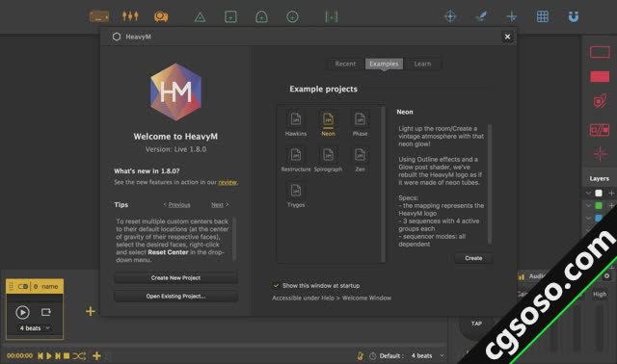The height and width of the screenshot is (364, 617).
Task: Toggle the loop icon in sequence panel
Action: (46, 312)
